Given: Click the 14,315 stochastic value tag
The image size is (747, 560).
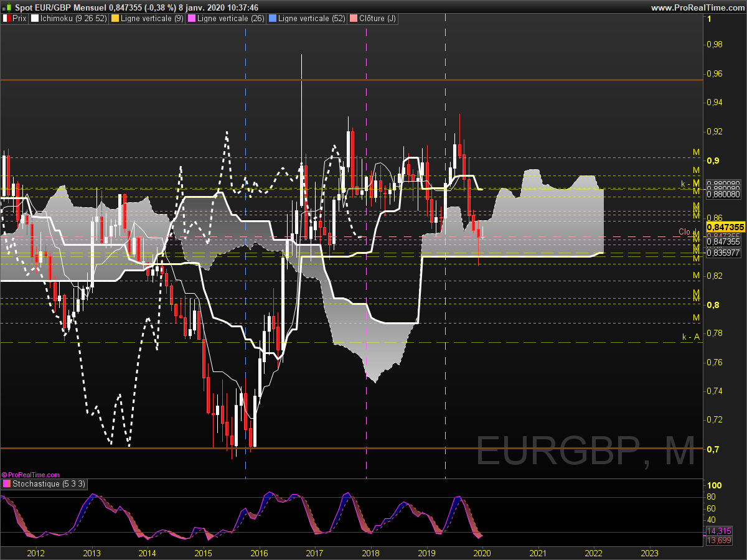Looking at the screenshot, I should tap(719, 531).
